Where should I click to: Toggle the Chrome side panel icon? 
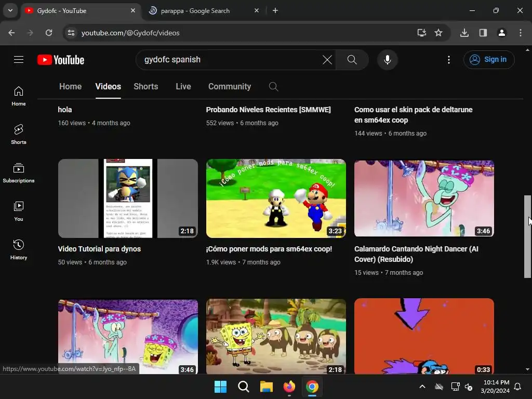[x=483, y=33]
